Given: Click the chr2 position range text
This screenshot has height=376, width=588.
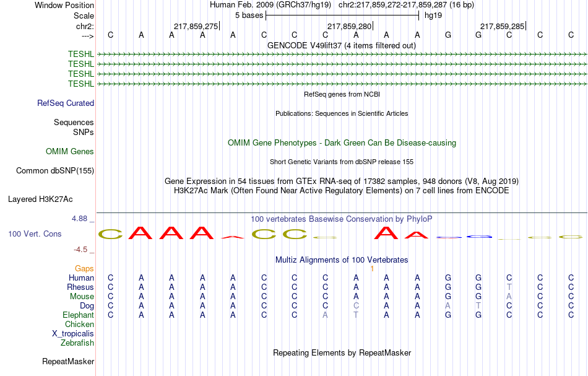Looking at the screenshot, I should click(406, 5).
